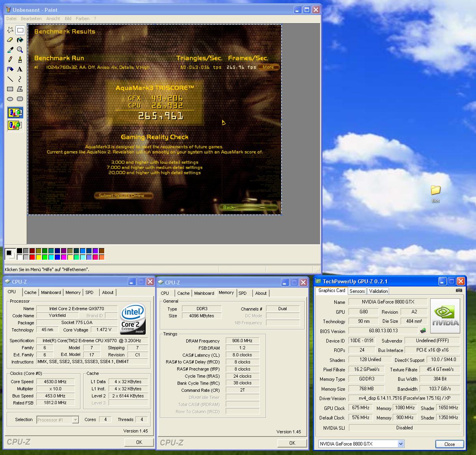
Task: Open the Datei menu in Paint
Action: coord(11,19)
